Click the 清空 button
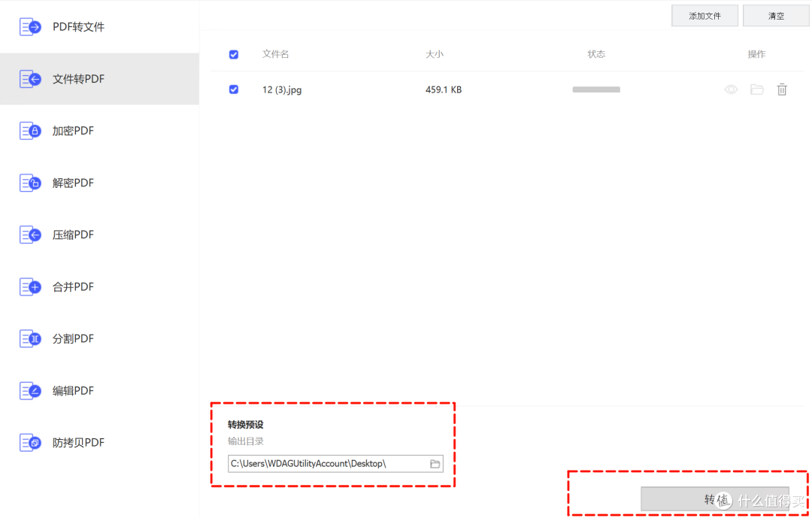 coord(776,16)
